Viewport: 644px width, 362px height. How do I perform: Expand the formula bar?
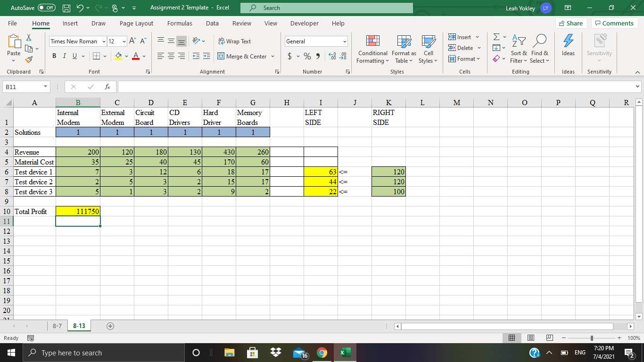(638, 87)
